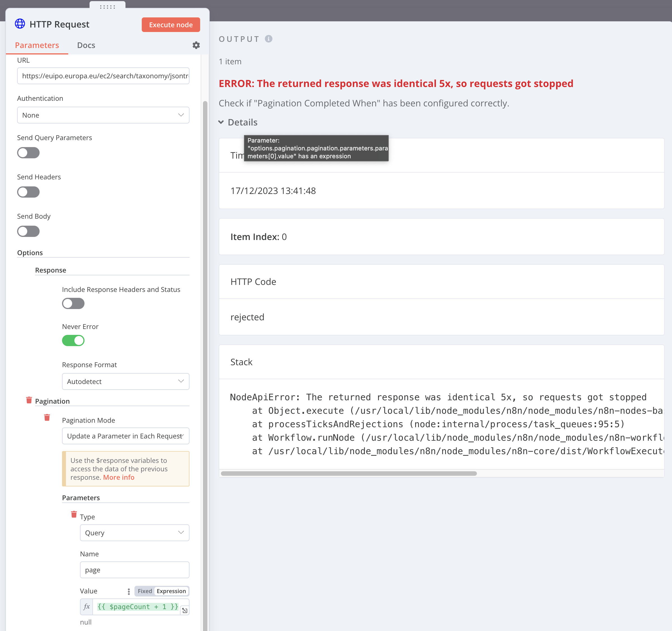This screenshot has height=631, width=672.
Task: Grab the panel drag handle dots
Action: (x=108, y=7)
